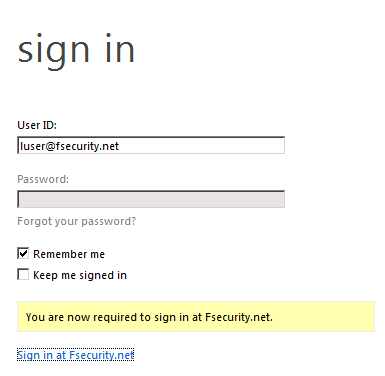Enable the Keep me signed in checkbox
385x376 pixels.
pos(23,274)
